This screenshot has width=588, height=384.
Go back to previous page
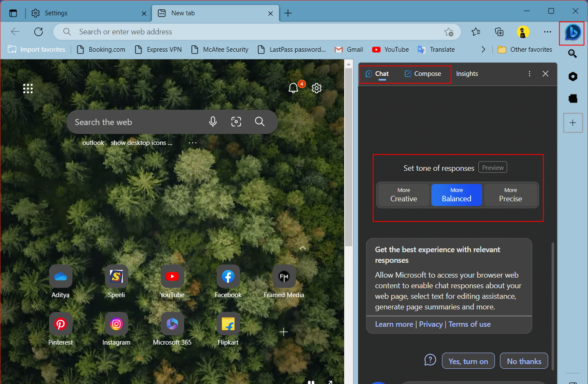(x=15, y=32)
